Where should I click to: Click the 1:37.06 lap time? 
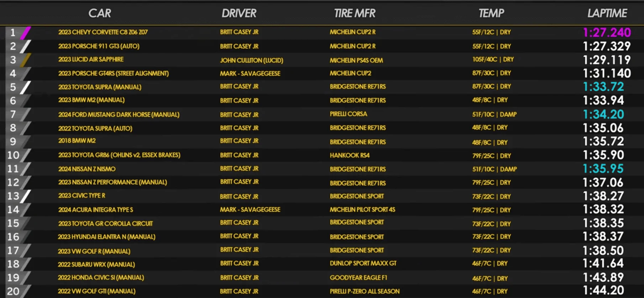pos(603,182)
